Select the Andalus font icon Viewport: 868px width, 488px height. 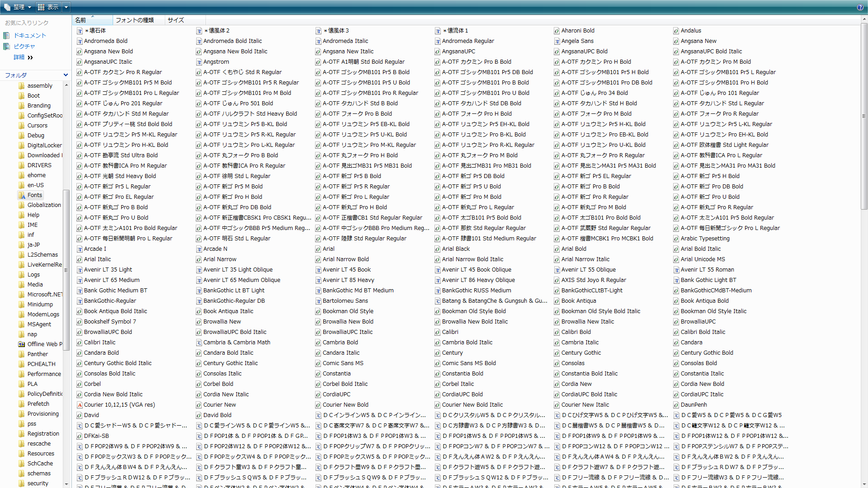pyautogui.click(x=676, y=31)
